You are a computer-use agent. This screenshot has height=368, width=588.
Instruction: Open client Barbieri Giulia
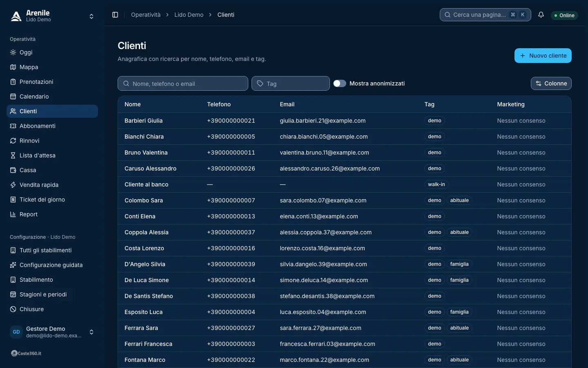[143, 121]
